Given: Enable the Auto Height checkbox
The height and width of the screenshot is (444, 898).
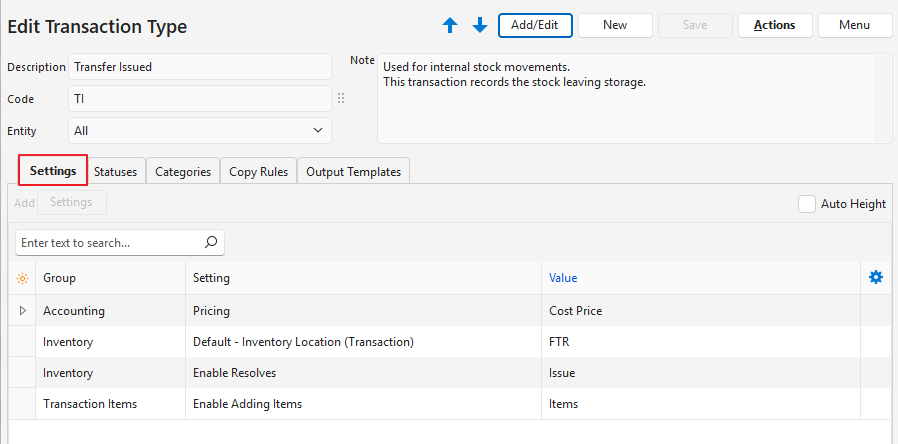Looking at the screenshot, I should coord(807,204).
